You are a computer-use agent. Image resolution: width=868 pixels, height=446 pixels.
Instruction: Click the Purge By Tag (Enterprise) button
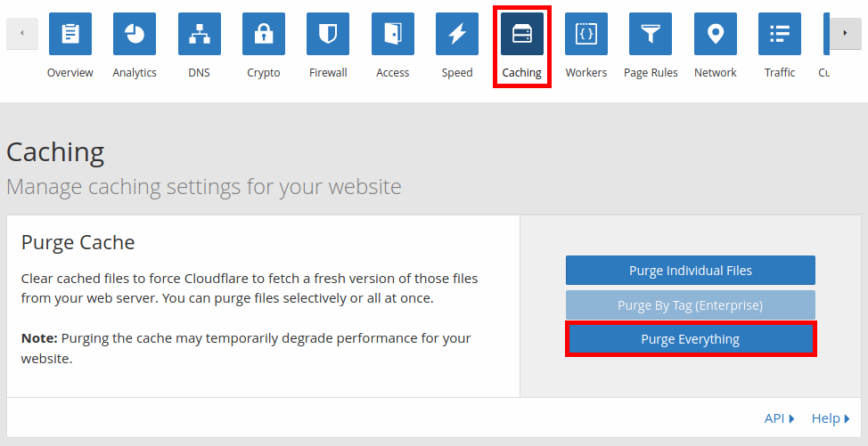coord(690,305)
